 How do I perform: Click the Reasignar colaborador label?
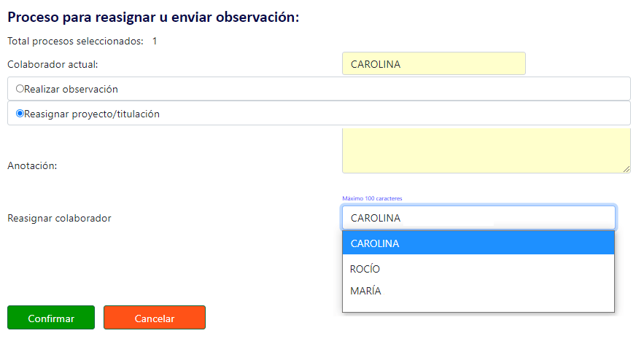pos(59,218)
